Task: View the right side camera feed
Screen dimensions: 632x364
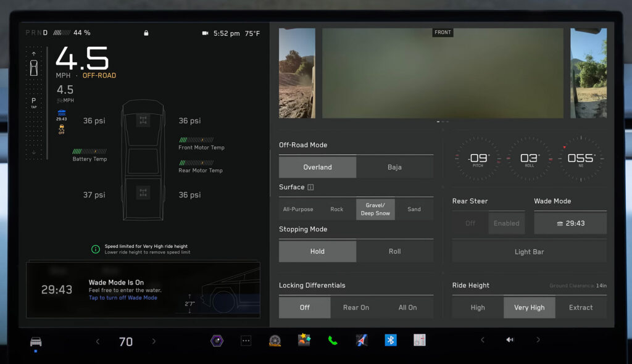Action: 588,73
